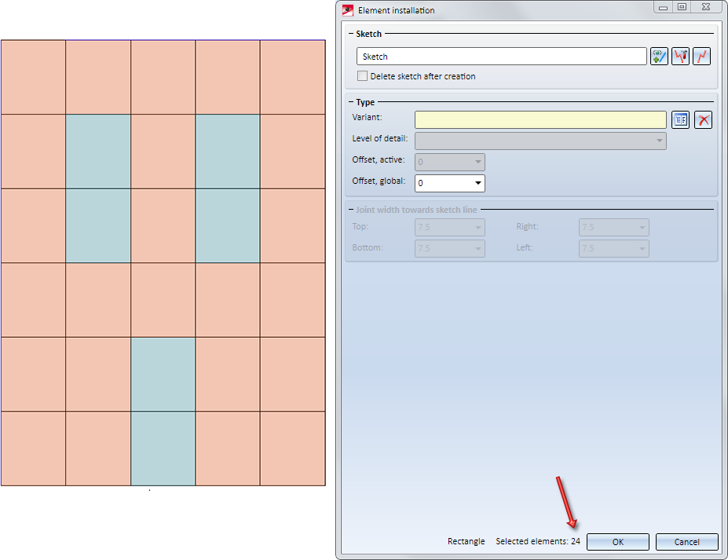Confirm with the OK button
Image resolution: width=728 pixels, height=560 pixels.
[x=617, y=542]
